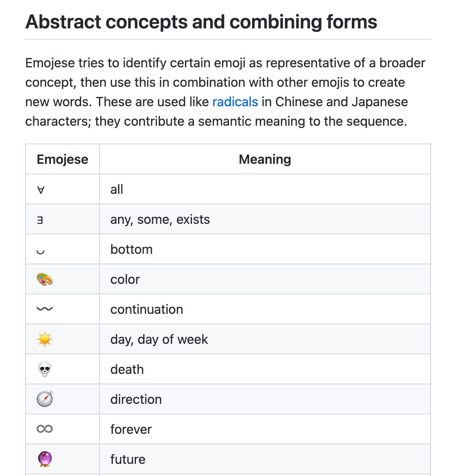Click the 'forever' meaning text
The height and width of the screenshot is (476, 457).
click(x=131, y=429)
